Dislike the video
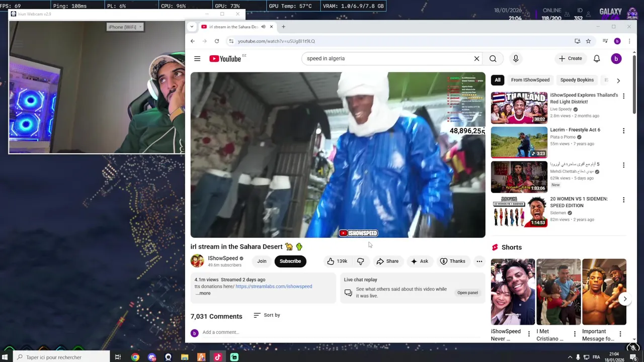This screenshot has width=644, height=362. click(360, 261)
